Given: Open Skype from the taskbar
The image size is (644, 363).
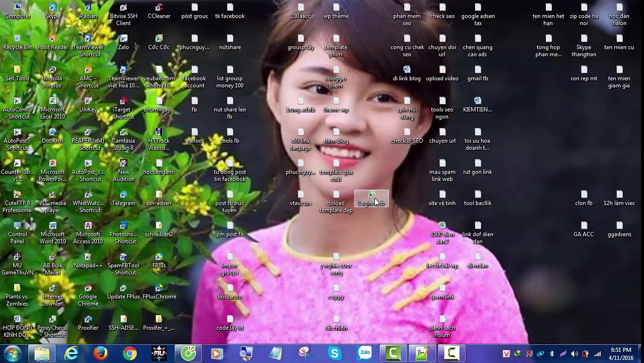Looking at the screenshot, I should point(335,353).
